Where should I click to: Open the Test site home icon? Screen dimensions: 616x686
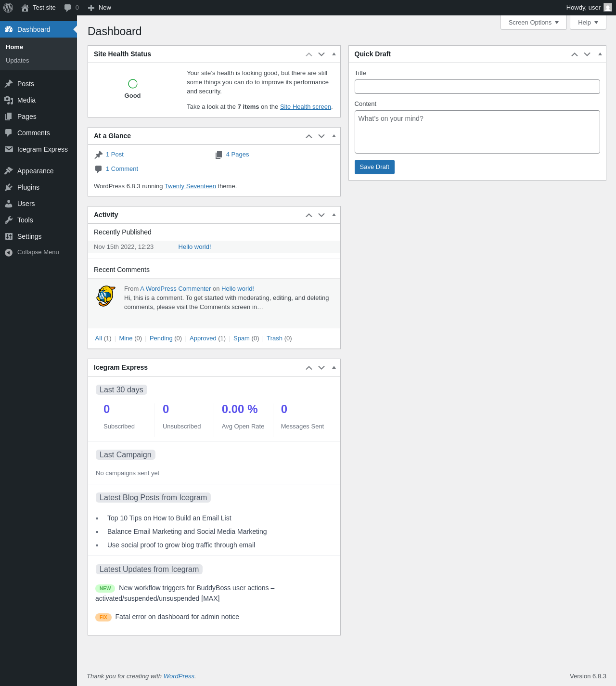pyautogui.click(x=25, y=8)
